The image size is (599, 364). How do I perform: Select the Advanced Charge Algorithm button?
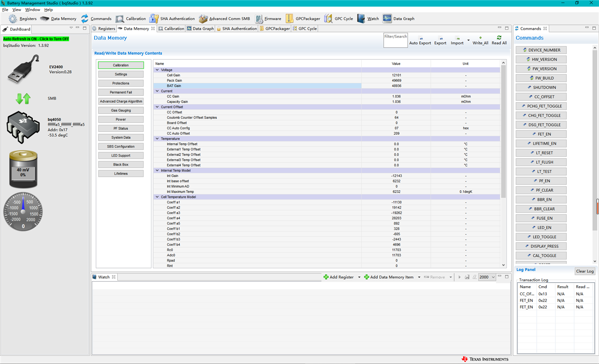coord(121,101)
